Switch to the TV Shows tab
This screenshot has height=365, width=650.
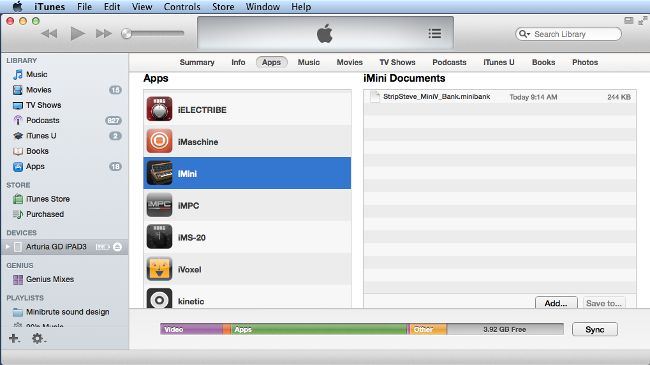(x=398, y=62)
